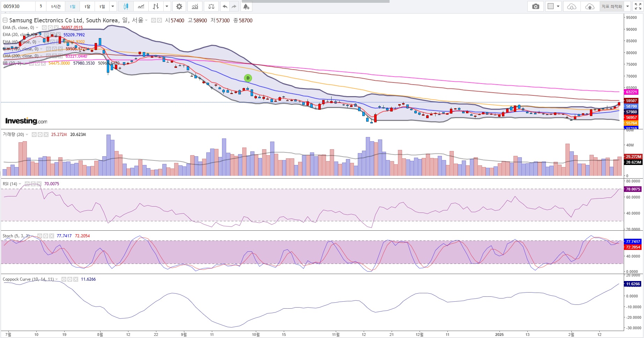Click the EMA (5, close, 0) label
This screenshot has height=338, width=644.
click(x=18, y=28)
